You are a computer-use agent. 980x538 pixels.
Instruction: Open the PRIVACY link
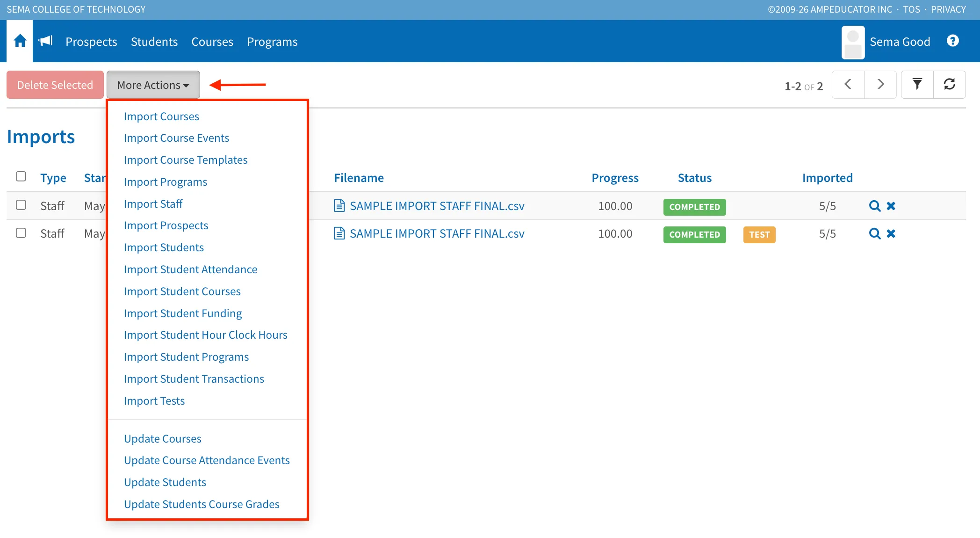[x=948, y=9]
